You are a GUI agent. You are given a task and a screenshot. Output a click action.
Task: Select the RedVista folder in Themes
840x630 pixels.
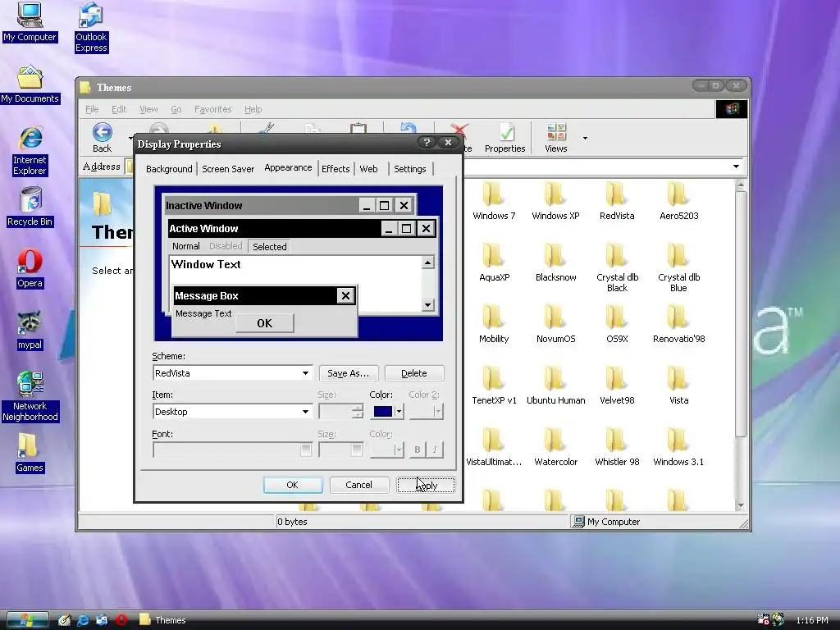pyautogui.click(x=617, y=201)
